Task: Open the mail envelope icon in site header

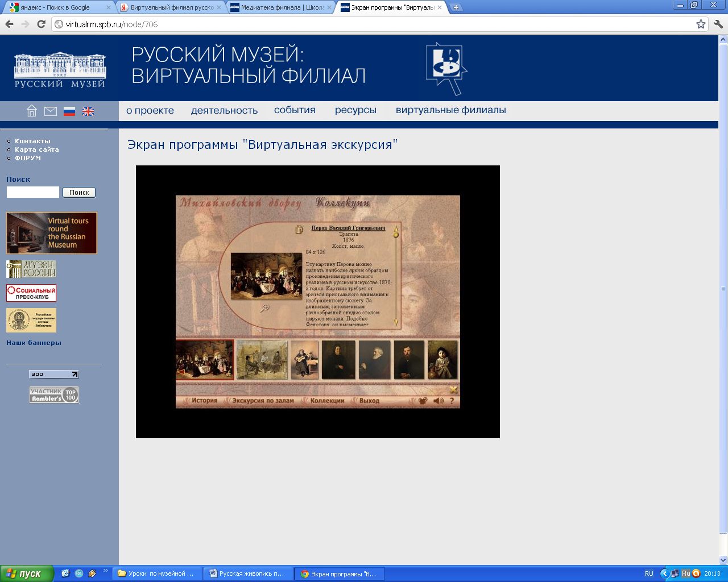Action: coord(51,111)
